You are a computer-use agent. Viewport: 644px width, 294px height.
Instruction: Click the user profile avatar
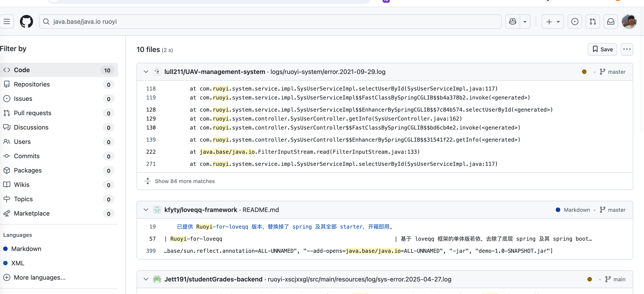(x=629, y=22)
